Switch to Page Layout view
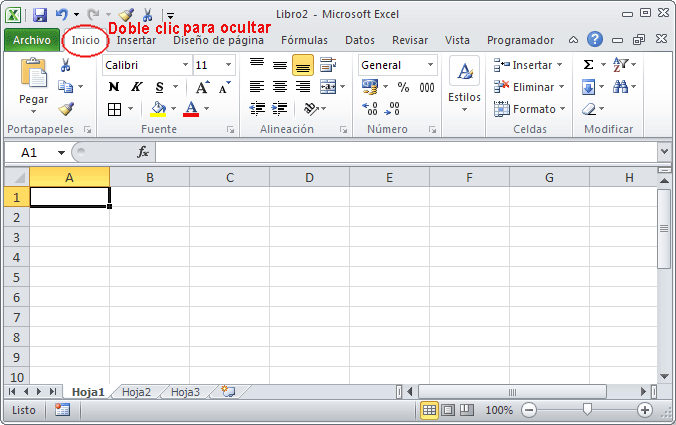 click(448, 410)
